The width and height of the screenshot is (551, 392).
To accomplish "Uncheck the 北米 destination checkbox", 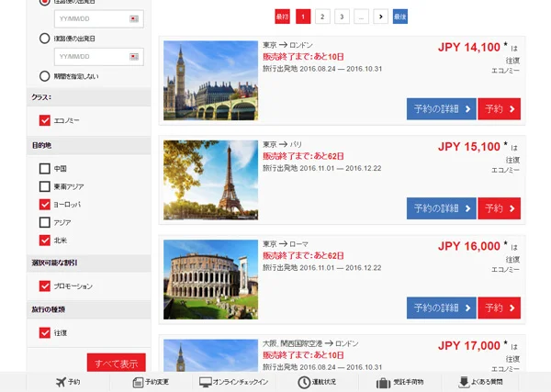I will 45,241.
